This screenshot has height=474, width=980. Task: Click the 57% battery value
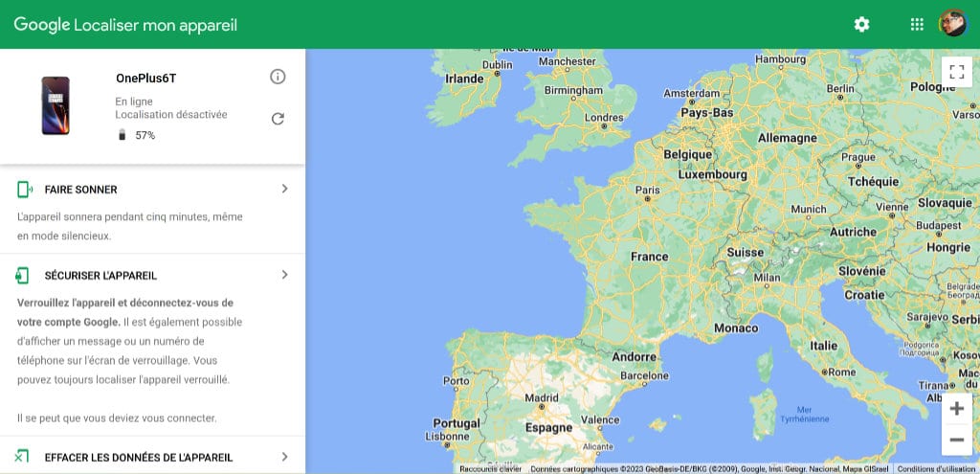tap(145, 135)
